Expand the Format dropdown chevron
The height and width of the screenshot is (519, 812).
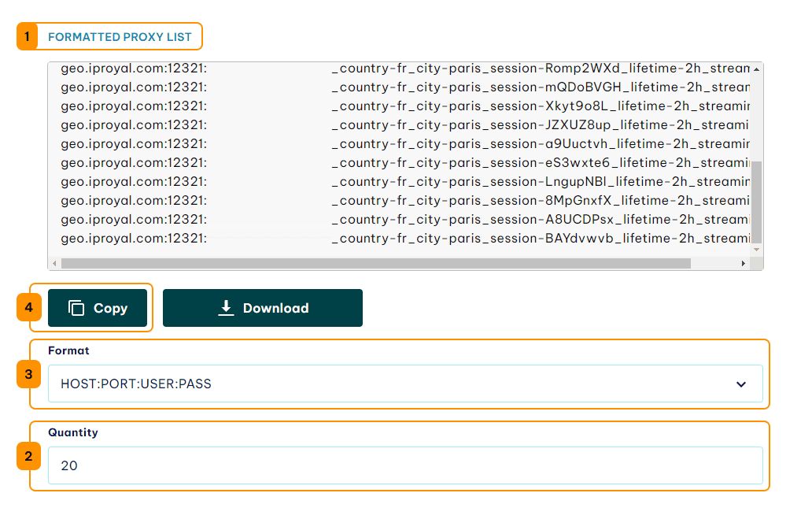click(740, 384)
